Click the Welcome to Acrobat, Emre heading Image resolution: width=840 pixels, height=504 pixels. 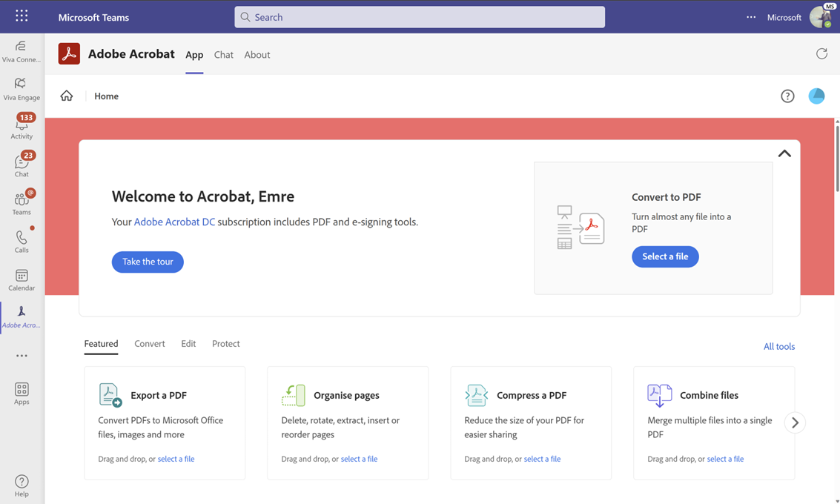(203, 196)
